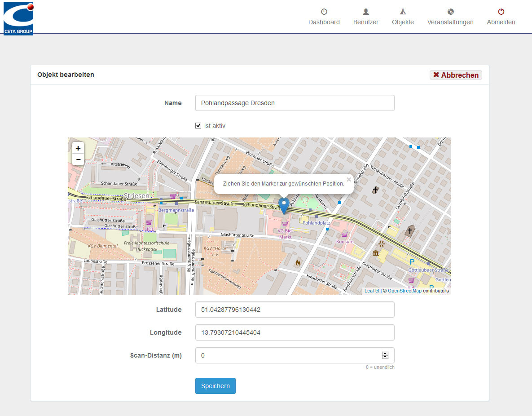Click the blue map marker pin
This screenshot has width=532, height=416.
tap(284, 205)
